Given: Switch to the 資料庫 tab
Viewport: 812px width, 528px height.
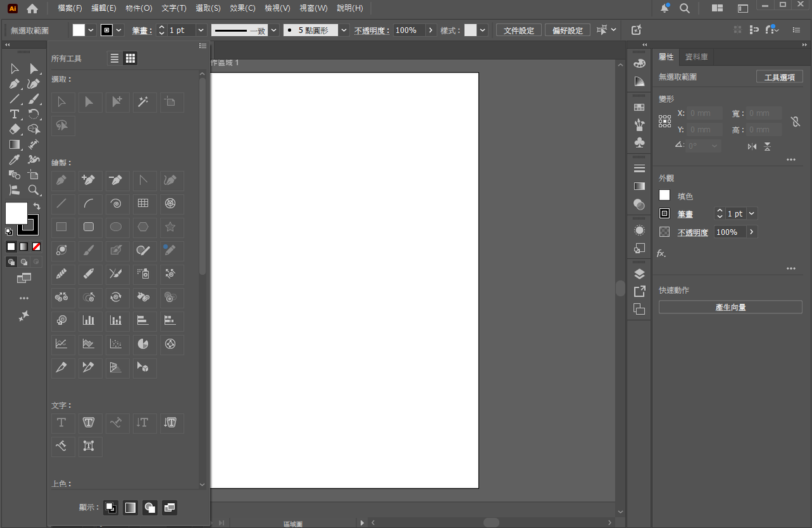Looking at the screenshot, I should point(696,57).
